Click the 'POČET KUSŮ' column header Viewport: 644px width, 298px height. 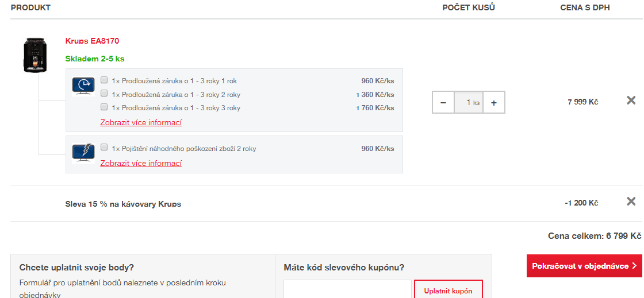pyautogui.click(x=469, y=8)
